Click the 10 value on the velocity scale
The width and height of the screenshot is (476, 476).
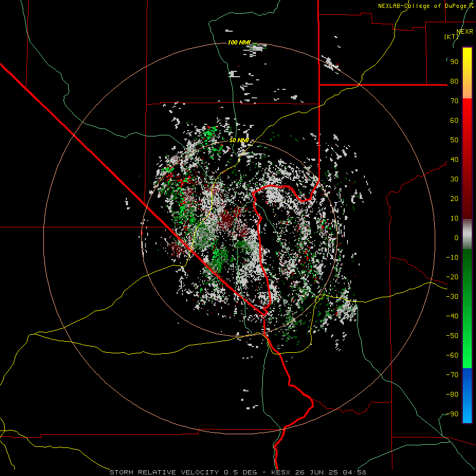pos(454,218)
